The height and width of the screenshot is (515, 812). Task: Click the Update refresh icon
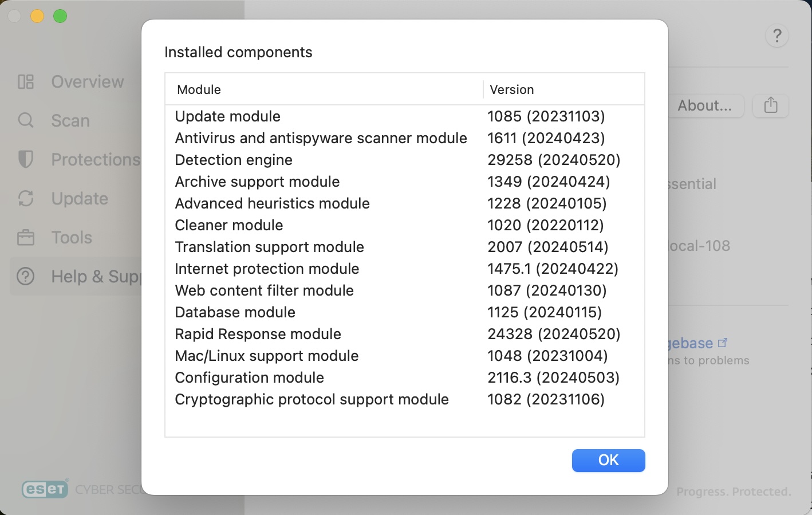25,198
